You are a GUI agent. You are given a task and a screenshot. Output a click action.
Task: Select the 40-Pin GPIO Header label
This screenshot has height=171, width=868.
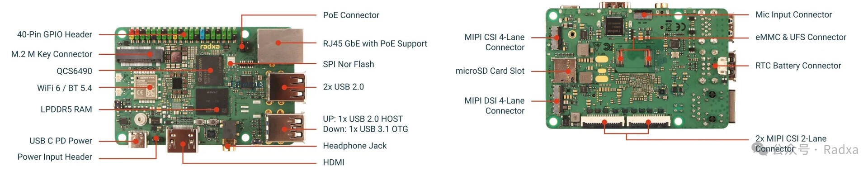[54, 34]
